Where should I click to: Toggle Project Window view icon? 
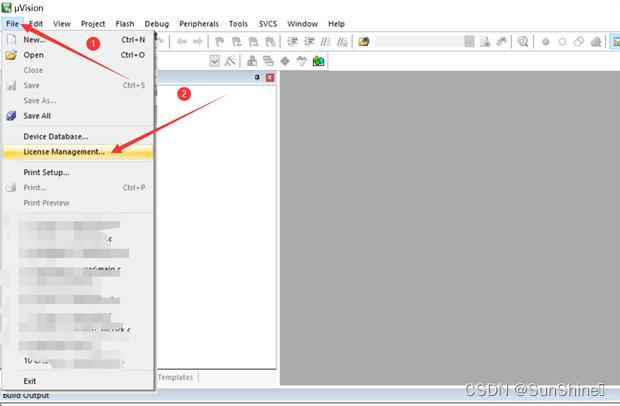(x=615, y=42)
